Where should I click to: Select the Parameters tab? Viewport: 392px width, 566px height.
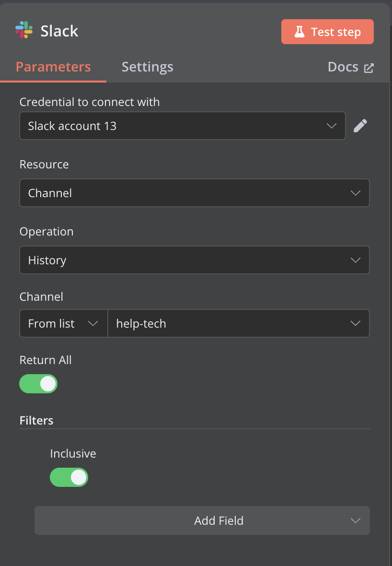tap(53, 67)
